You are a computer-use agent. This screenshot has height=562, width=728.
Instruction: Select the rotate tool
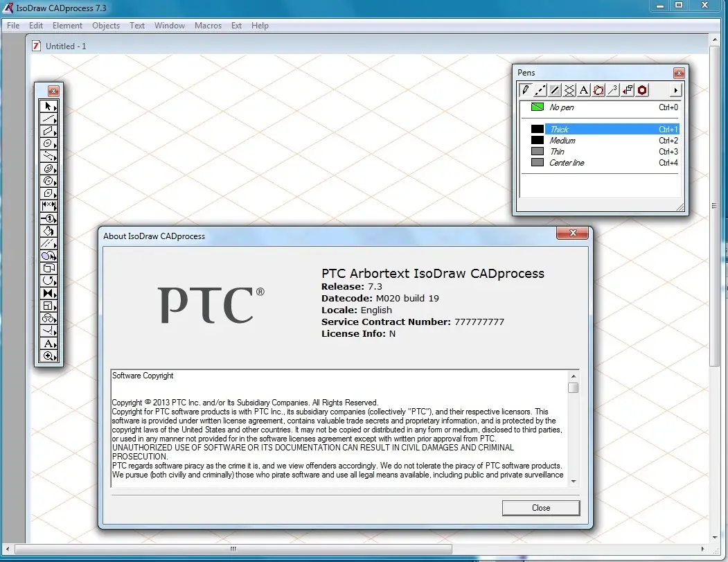[48, 281]
